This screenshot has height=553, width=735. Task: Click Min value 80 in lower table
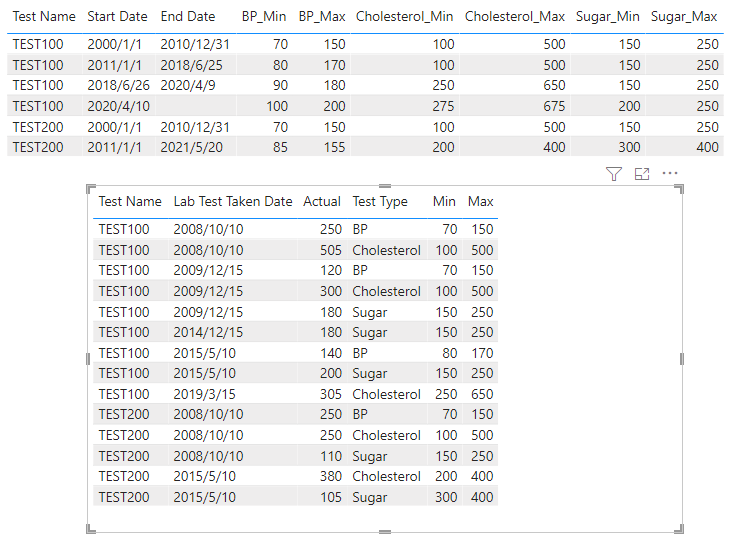tap(450, 353)
